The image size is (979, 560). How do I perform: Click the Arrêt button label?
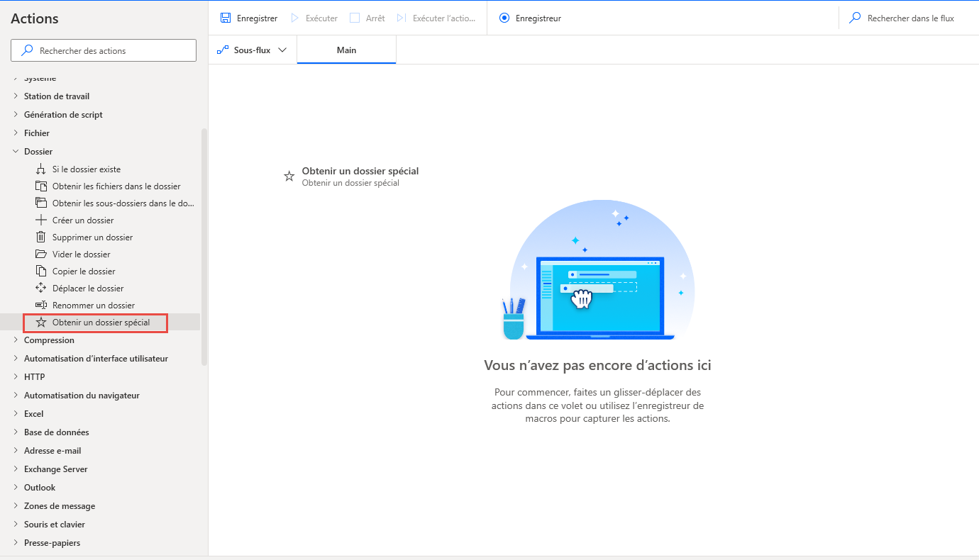[x=375, y=18]
